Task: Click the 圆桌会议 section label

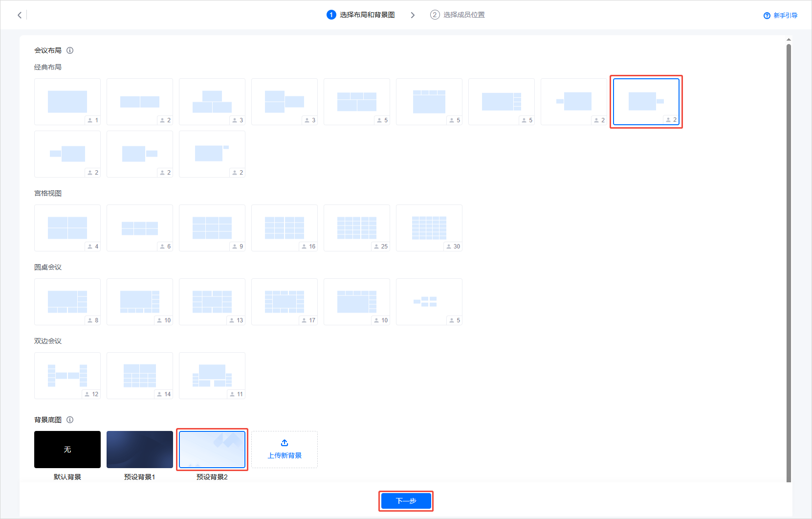Action: (x=48, y=267)
